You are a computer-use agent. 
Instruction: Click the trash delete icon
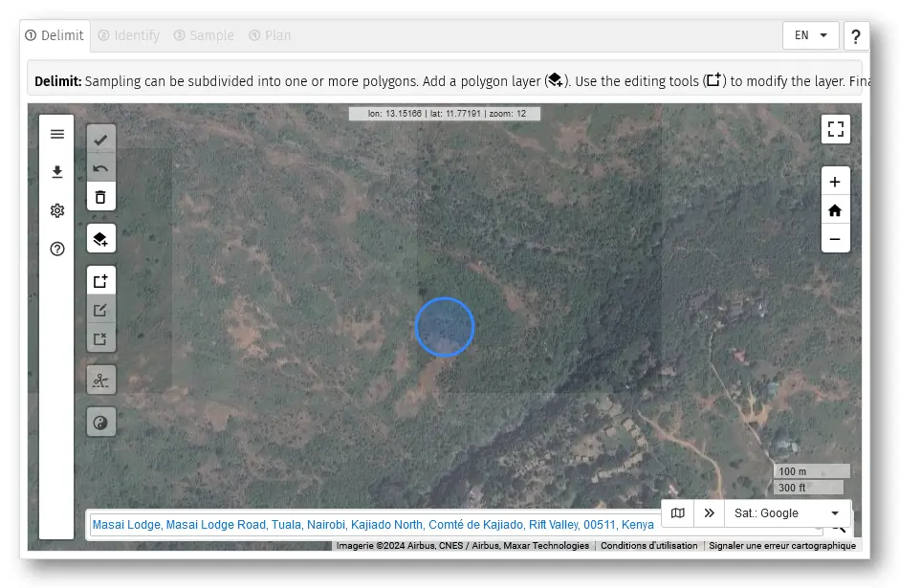tap(100, 197)
